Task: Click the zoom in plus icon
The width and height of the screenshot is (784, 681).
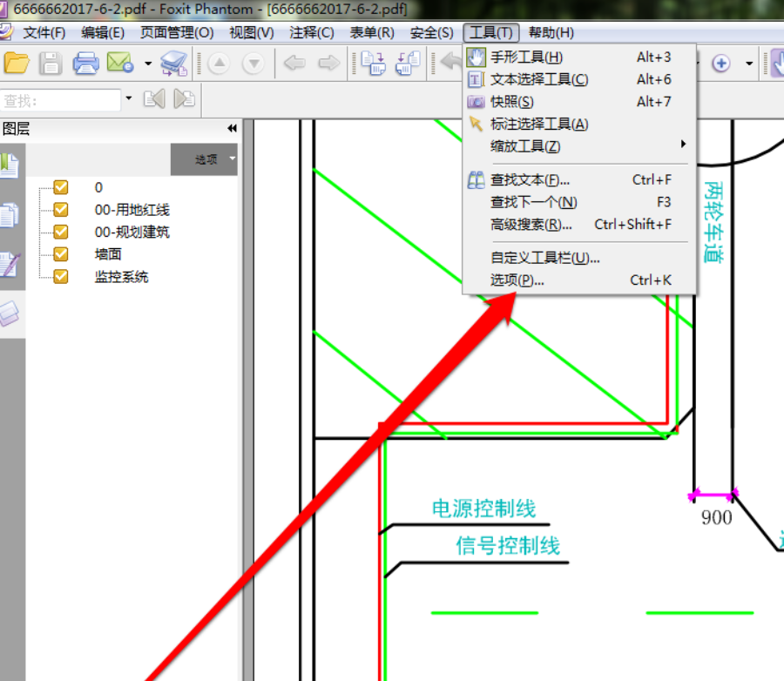Action: pos(721,64)
